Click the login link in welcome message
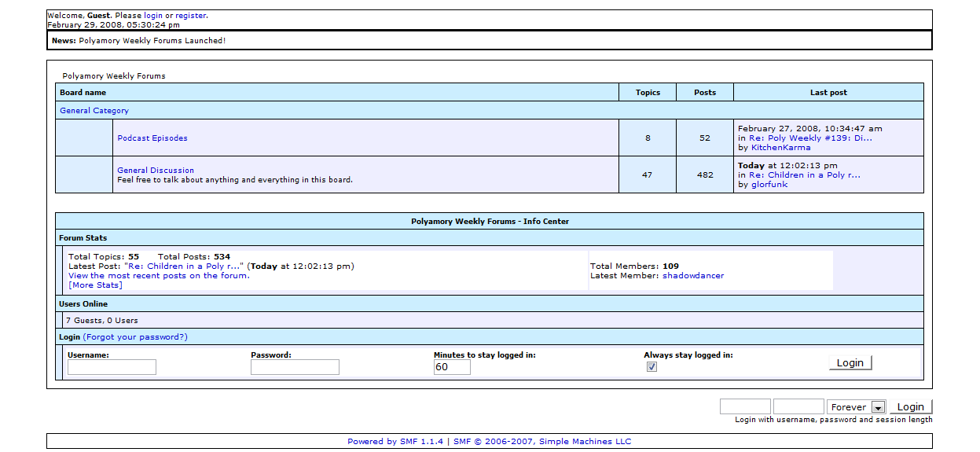The image size is (980, 452). point(153,16)
